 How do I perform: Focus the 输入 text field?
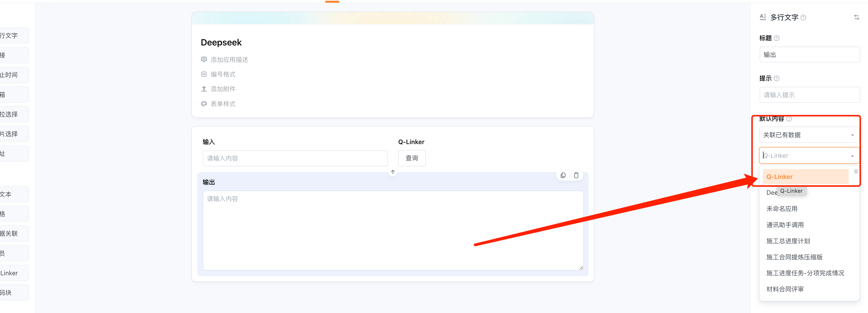(x=295, y=158)
